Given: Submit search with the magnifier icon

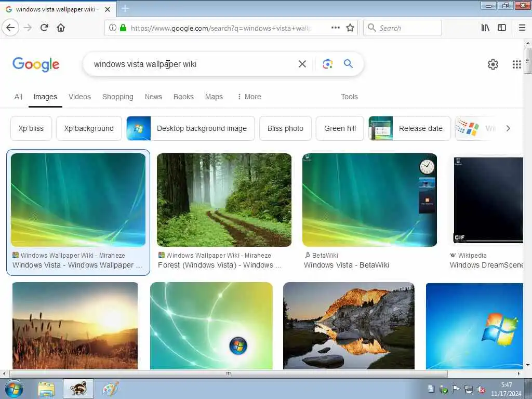Looking at the screenshot, I should click(x=348, y=63).
